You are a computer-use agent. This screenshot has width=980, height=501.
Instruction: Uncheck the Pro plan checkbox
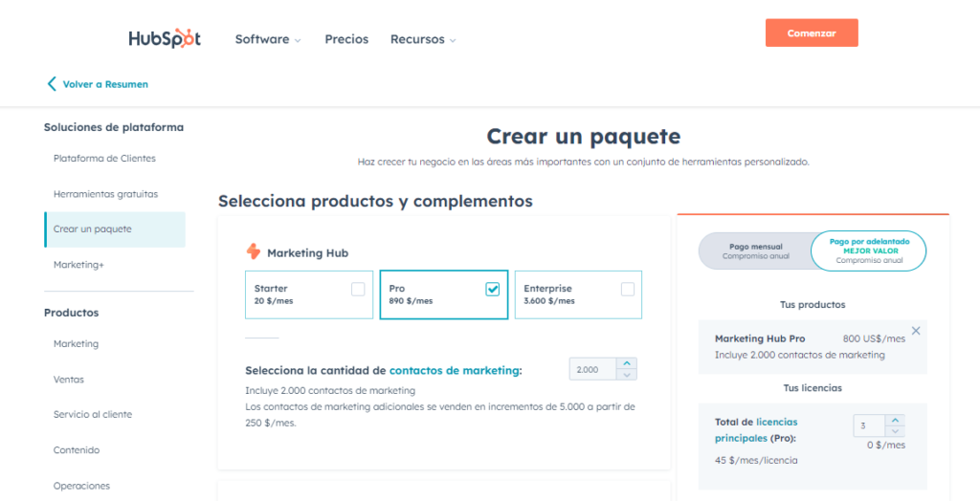(493, 290)
